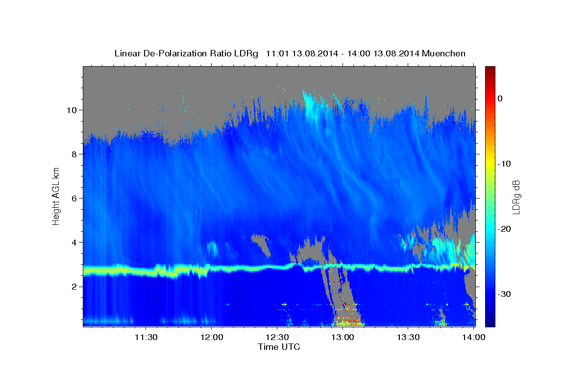Click the 12:00 time axis label

(x=212, y=337)
